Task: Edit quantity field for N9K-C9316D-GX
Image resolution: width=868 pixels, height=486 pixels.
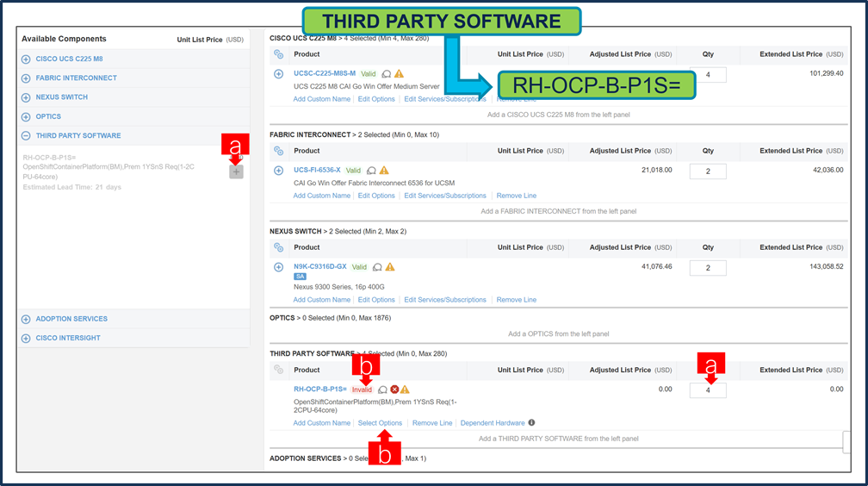Action: pyautogui.click(x=708, y=268)
